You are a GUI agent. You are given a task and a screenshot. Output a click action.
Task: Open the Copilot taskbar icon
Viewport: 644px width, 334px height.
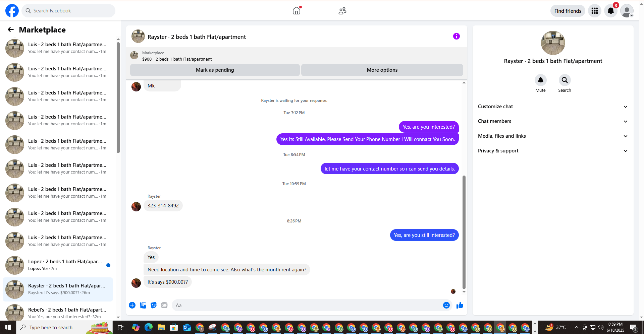(x=136, y=327)
